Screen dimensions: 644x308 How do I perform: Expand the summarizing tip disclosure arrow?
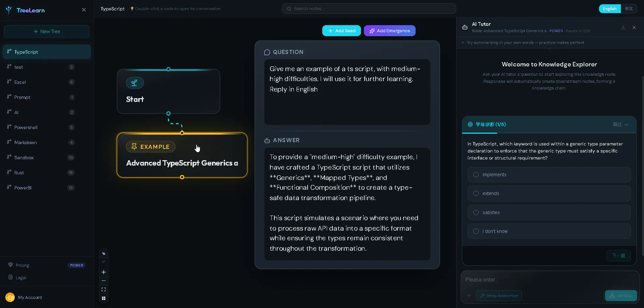(463, 43)
